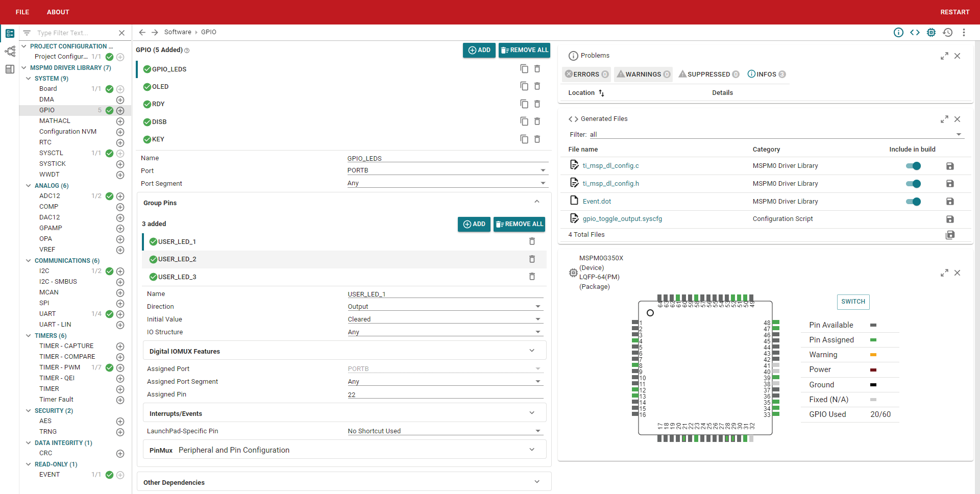The width and height of the screenshot is (980, 494).
Task: Click the Warning orange legend swatch
Action: 873,355
